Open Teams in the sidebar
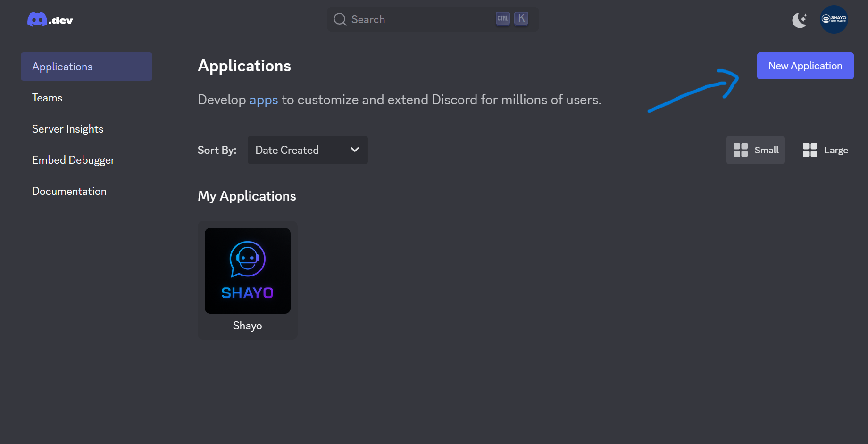Screen dimensions: 868x444 (47, 98)
